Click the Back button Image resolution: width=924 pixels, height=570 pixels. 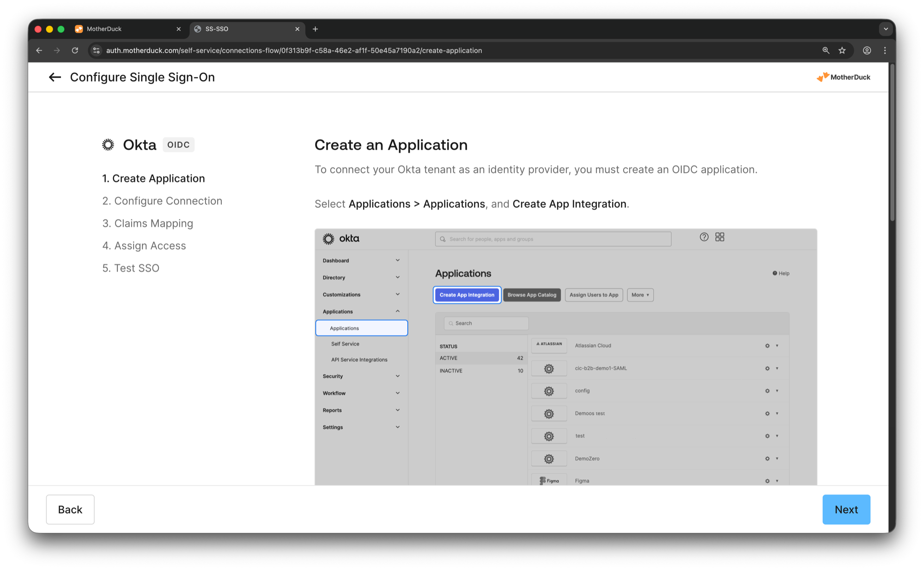point(70,509)
